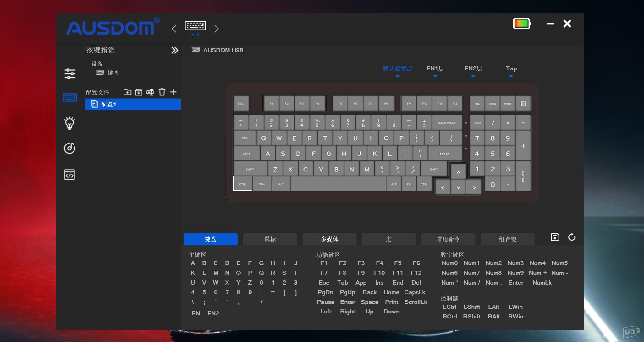Go to previous device with left arrow
The image size is (644, 342).
coord(174,29)
